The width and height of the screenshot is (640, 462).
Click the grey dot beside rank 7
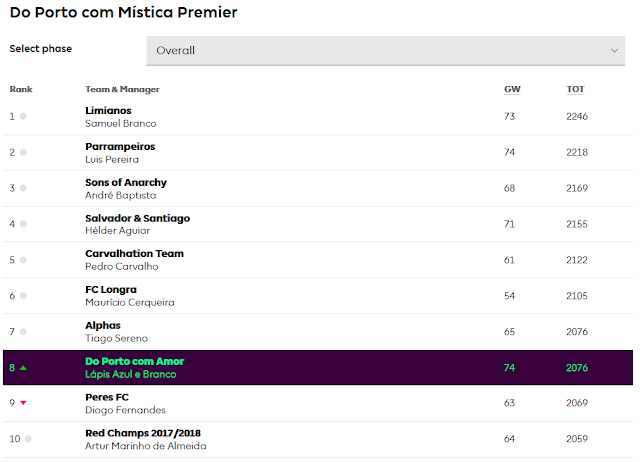(x=23, y=332)
